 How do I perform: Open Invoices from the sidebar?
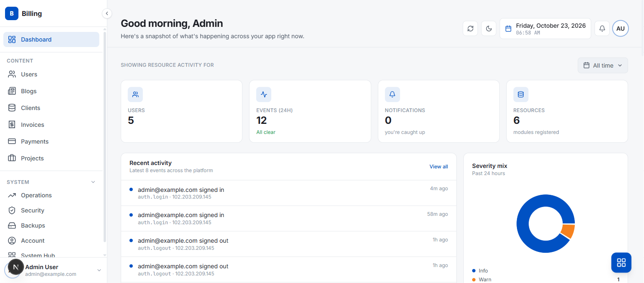(x=51, y=125)
